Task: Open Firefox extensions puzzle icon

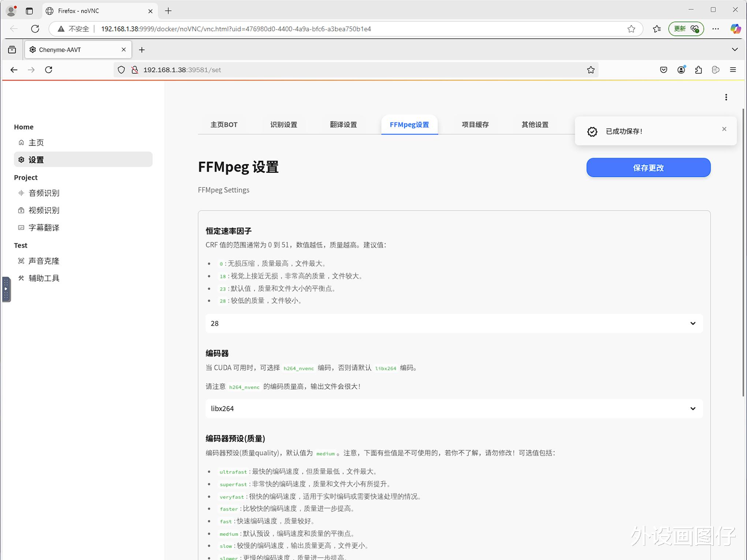Action: click(698, 70)
